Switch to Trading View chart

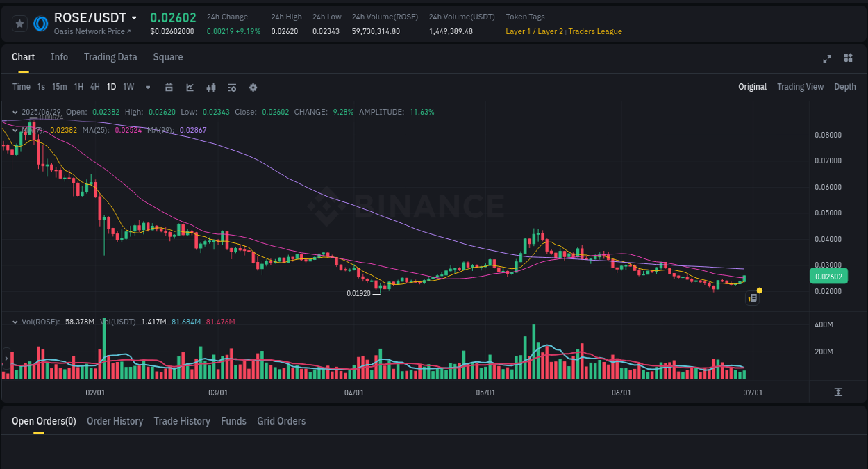coord(800,87)
